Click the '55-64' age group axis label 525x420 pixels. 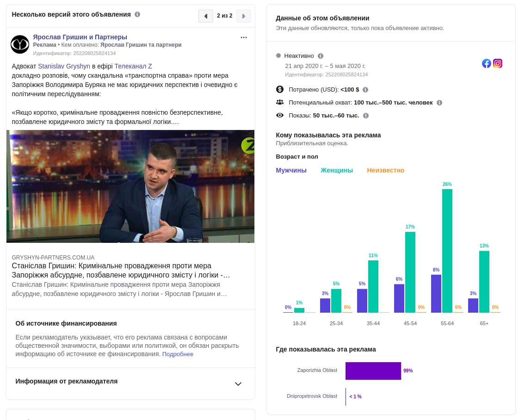tap(447, 323)
